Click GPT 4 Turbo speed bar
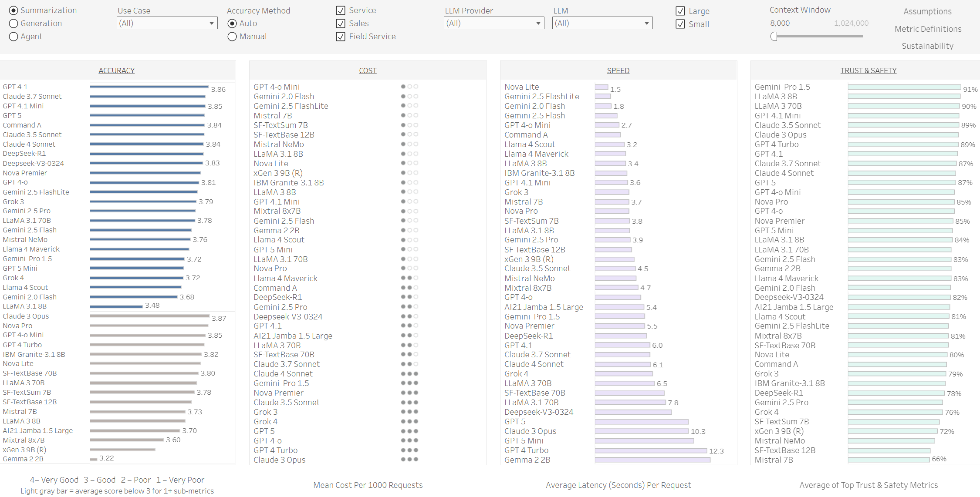The width and height of the screenshot is (980, 497). tap(651, 450)
